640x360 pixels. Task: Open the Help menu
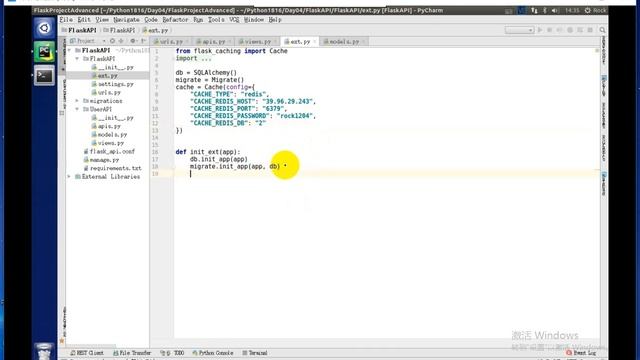coord(275,20)
